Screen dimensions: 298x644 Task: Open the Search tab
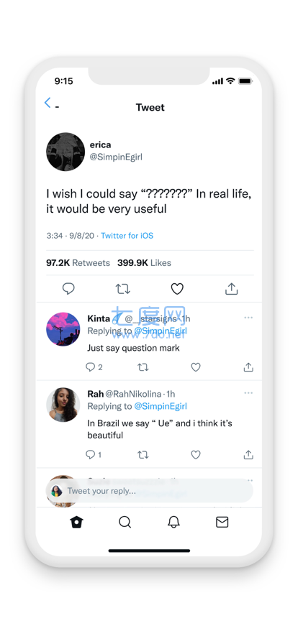(125, 522)
